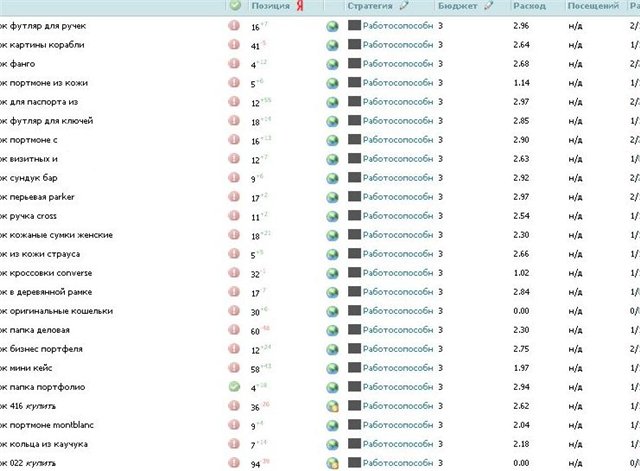Open Работоспособн link in в деревянной рамке row
This screenshot has height=471, width=640.
click(x=398, y=292)
